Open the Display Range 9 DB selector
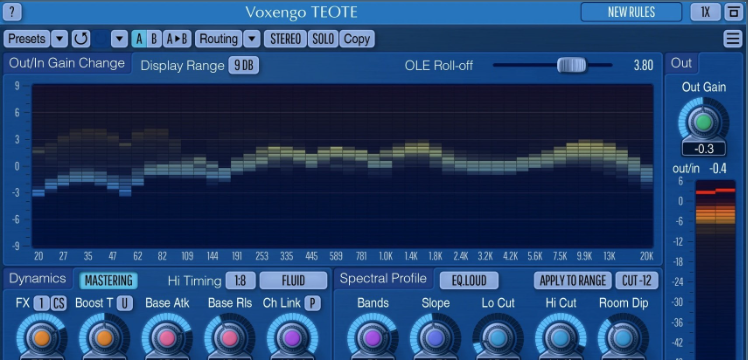The image size is (748, 360). (x=244, y=65)
